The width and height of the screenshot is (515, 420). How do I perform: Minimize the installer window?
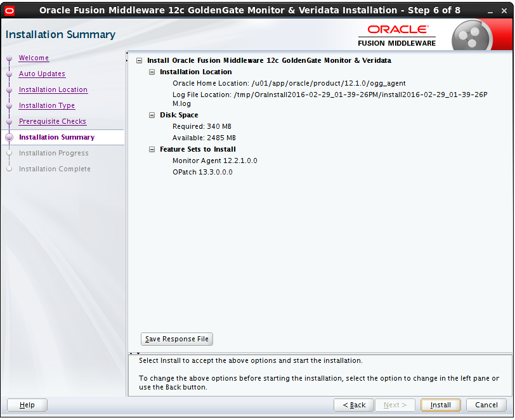[x=490, y=11]
